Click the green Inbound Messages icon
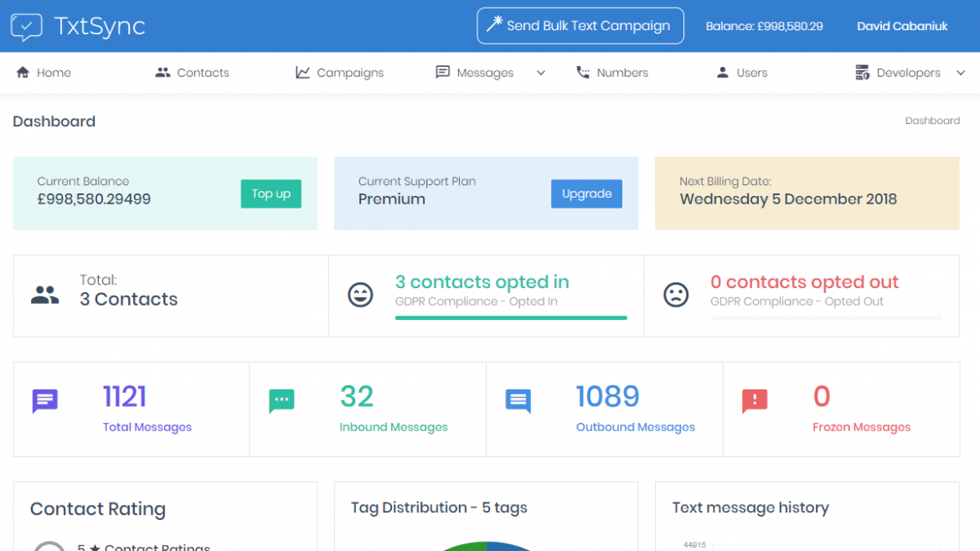This screenshot has width=980, height=551. (x=281, y=400)
